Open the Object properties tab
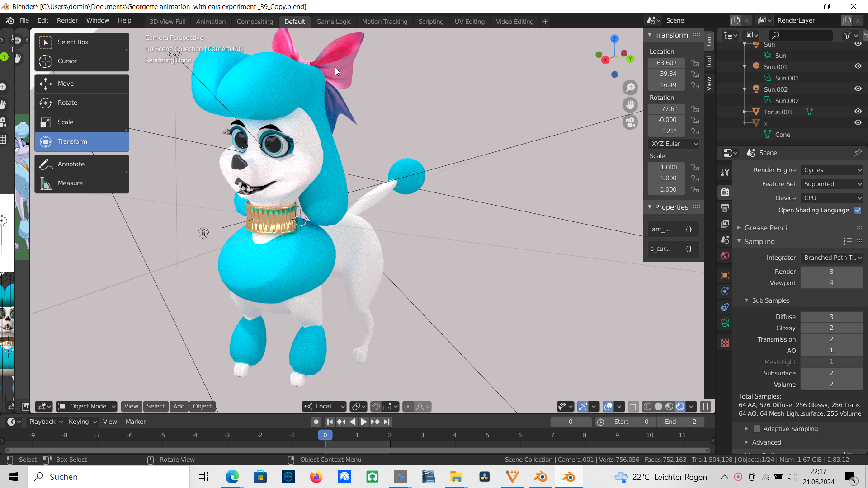 coord(725,275)
